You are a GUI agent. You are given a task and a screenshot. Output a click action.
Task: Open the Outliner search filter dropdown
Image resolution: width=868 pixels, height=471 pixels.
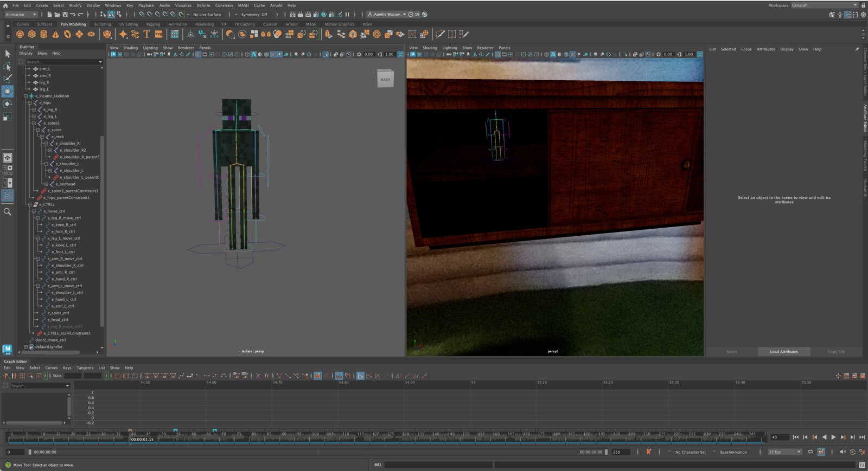(x=100, y=62)
